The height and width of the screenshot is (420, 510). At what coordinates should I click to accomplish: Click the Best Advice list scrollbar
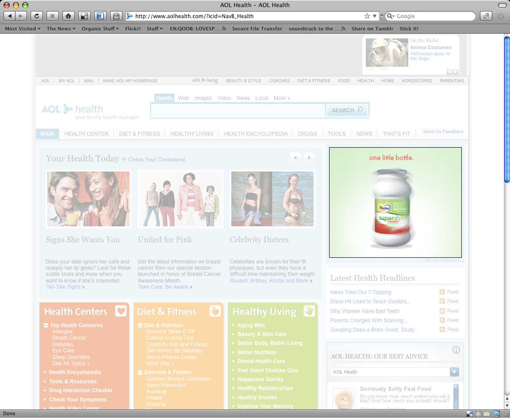pyautogui.click(x=456, y=396)
